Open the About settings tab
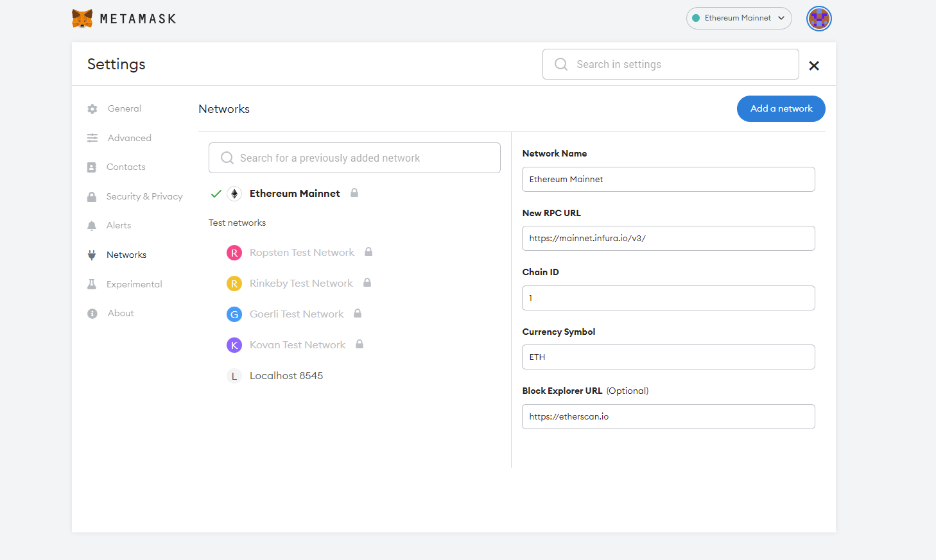936x560 pixels. (x=121, y=313)
